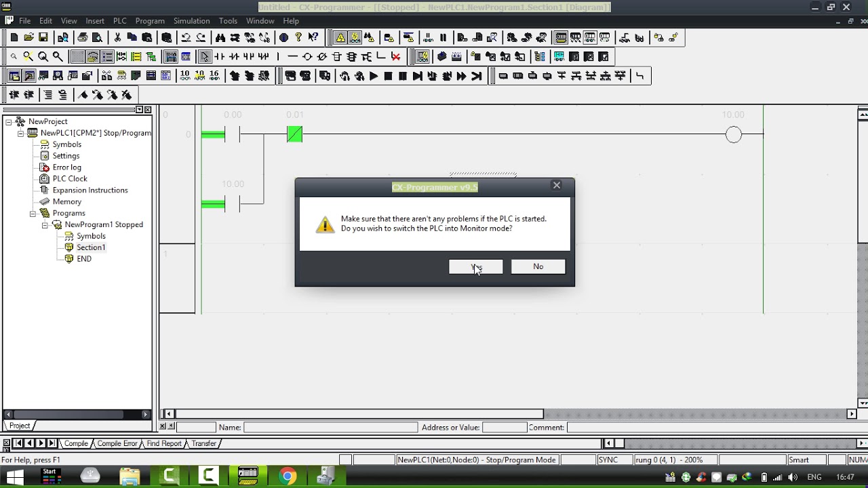Image resolution: width=868 pixels, height=488 pixels.
Task: Select PLC Clock in the project tree
Action: [70, 178]
